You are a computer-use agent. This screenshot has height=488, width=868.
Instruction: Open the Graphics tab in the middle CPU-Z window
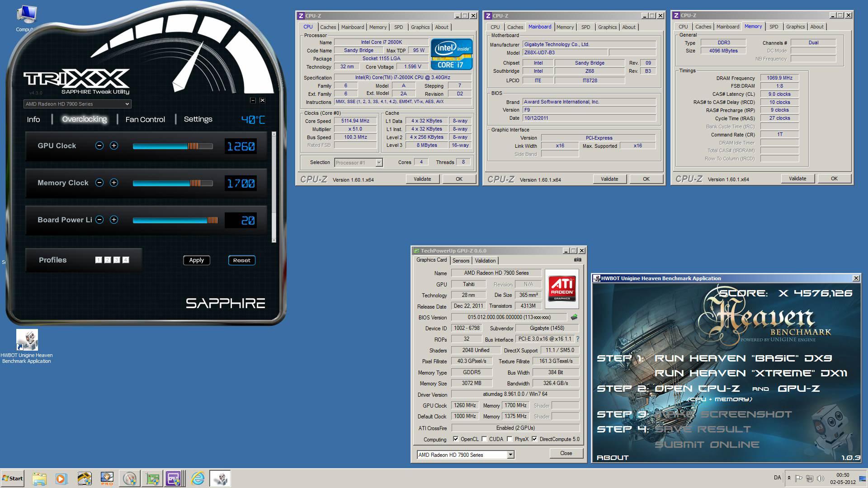coord(607,27)
